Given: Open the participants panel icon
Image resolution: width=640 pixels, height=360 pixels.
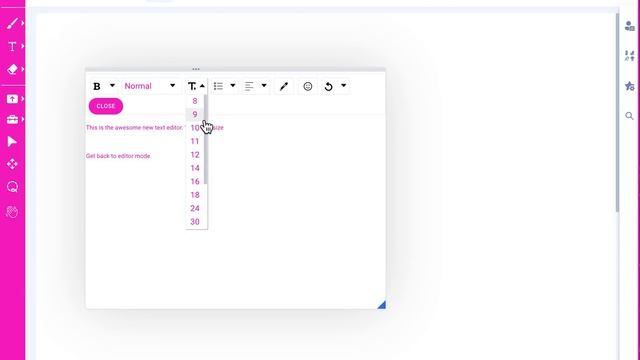Looking at the screenshot, I should 629,26.
